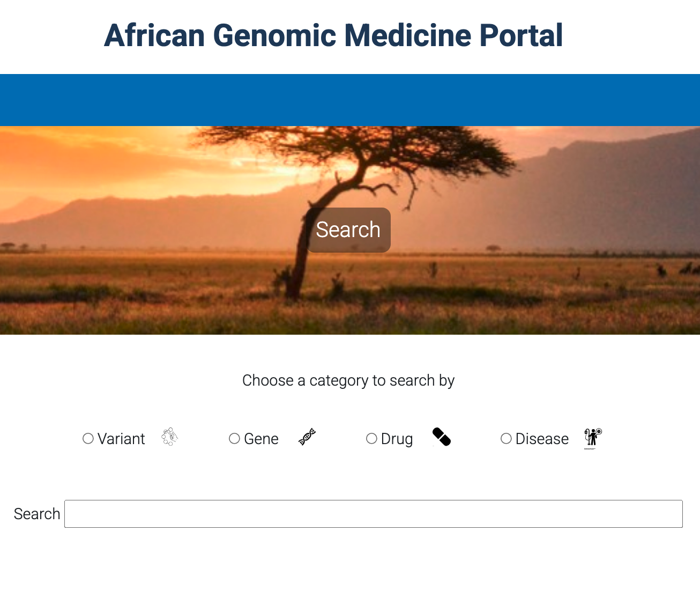700x590 pixels.
Task: Click the Gene label text
Action: click(x=261, y=439)
